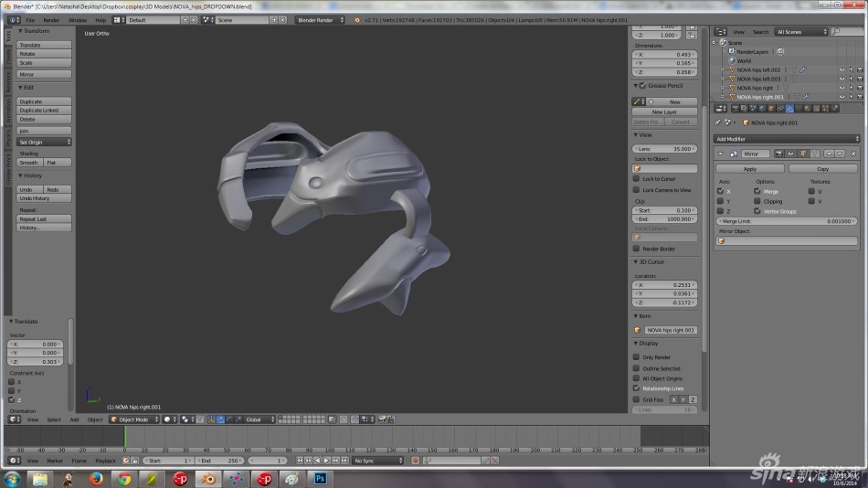The image size is (868, 488).
Task: Open the File menu
Action: coord(30,19)
